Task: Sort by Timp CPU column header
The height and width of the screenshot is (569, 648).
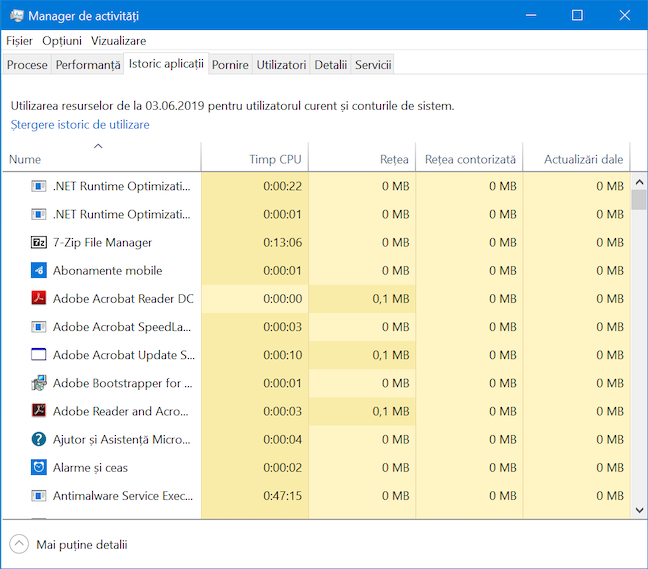Action: click(255, 157)
